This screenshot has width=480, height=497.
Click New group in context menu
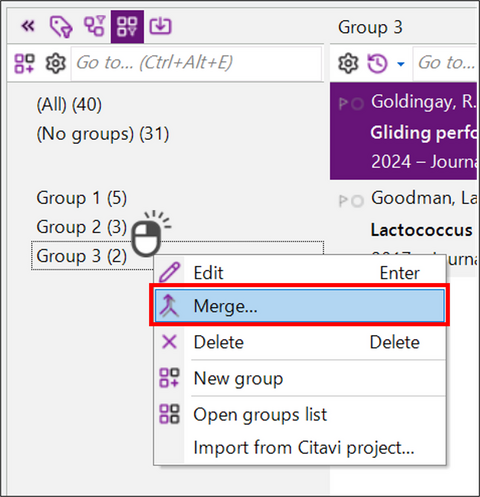[x=299, y=378]
